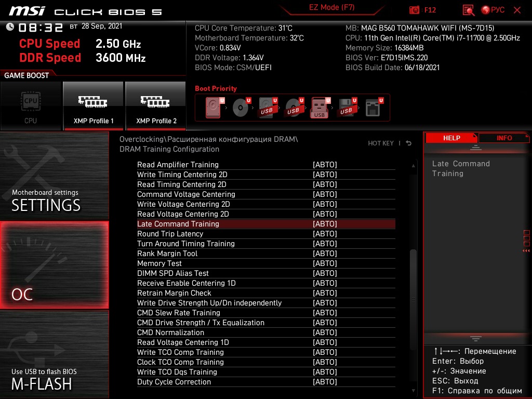Switch to the HELP tab
This screenshot has height=399, width=532.
pos(451,138)
